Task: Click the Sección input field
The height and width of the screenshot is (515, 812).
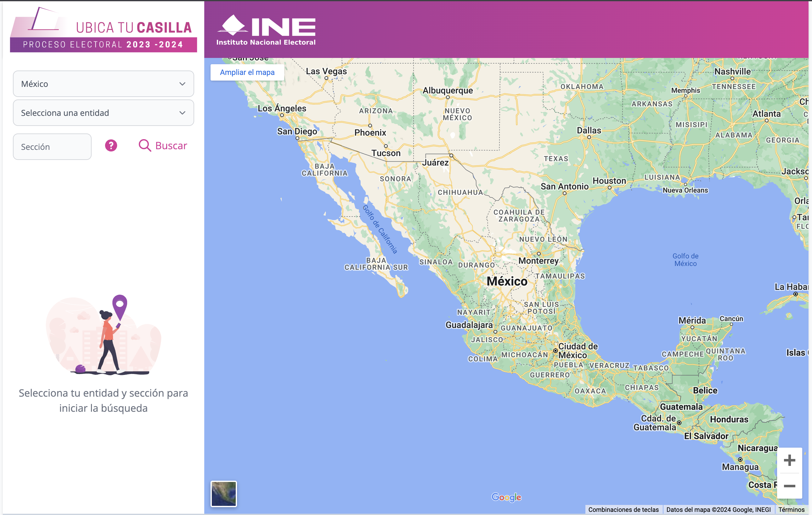Action: [x=52, y=147]
